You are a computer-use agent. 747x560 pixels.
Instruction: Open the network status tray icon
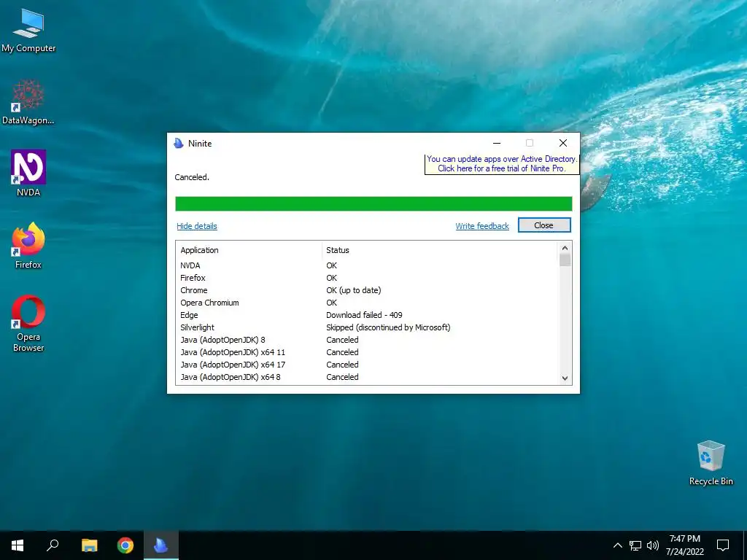click(x=635, y=545)
